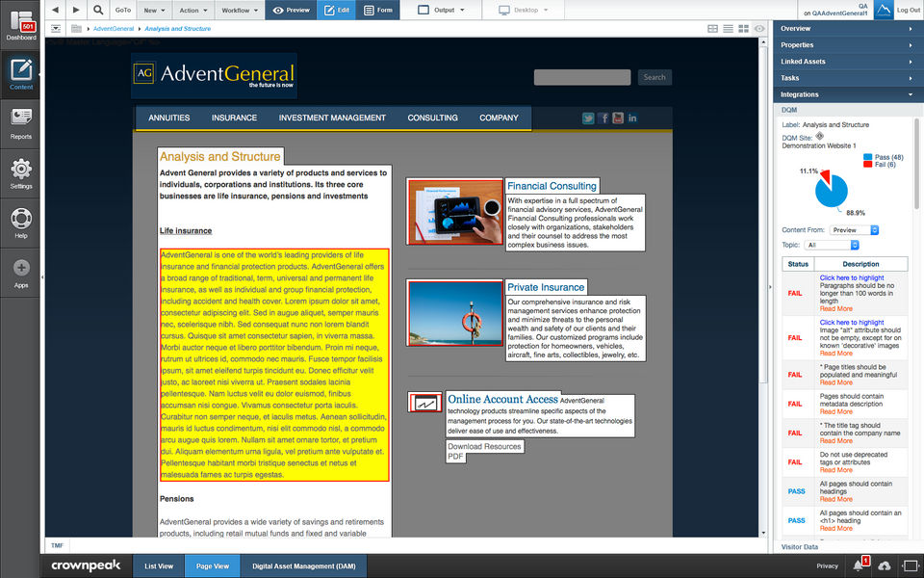
Task: Click the Crownpeak mountain logo icon
Action: (883, 10)
